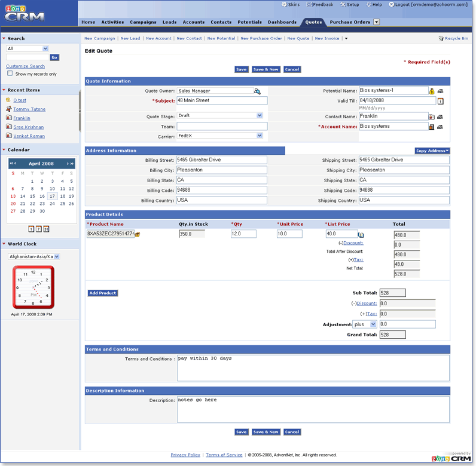Switch to the Potentials tab
Image resolution: width=476 pixels, height=466 pixels.
coord(249,22)
